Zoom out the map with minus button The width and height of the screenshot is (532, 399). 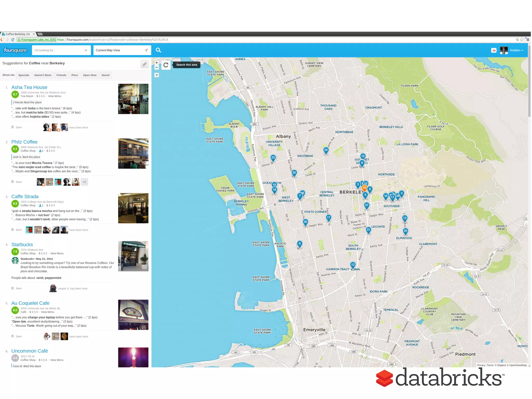156,67
